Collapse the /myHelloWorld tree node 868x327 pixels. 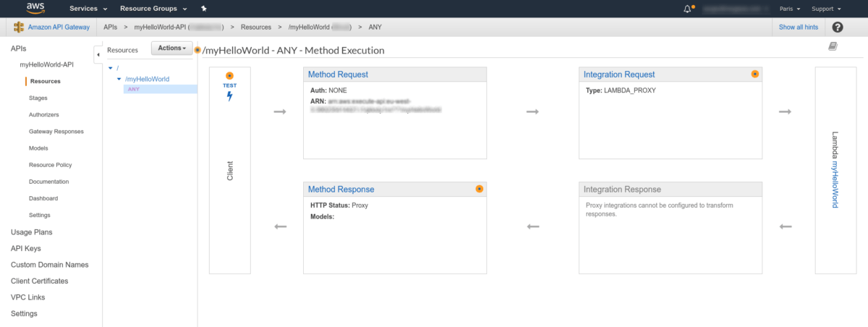pyautogui.click(x=119, y=79)
